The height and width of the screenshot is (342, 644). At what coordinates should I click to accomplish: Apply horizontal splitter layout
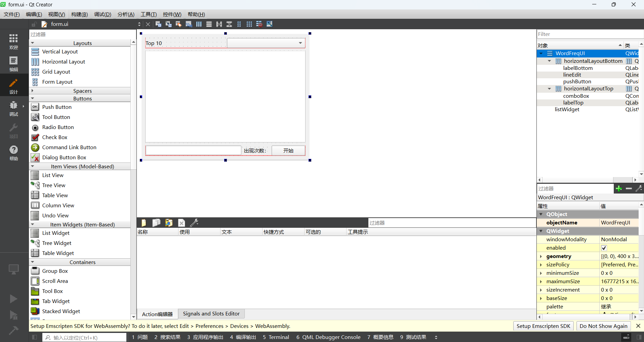click(x=219, y=24)
